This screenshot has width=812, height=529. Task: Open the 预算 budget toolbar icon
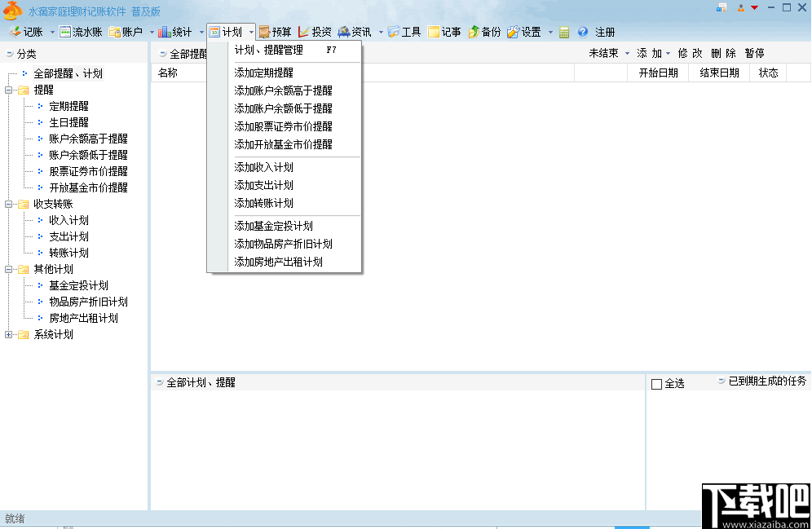tap(265, 32)
